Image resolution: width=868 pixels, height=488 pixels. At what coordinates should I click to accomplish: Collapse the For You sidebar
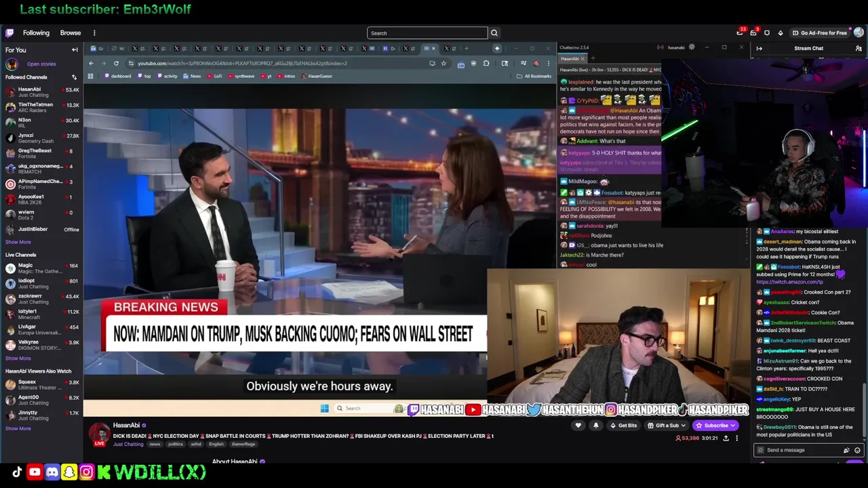75,49
